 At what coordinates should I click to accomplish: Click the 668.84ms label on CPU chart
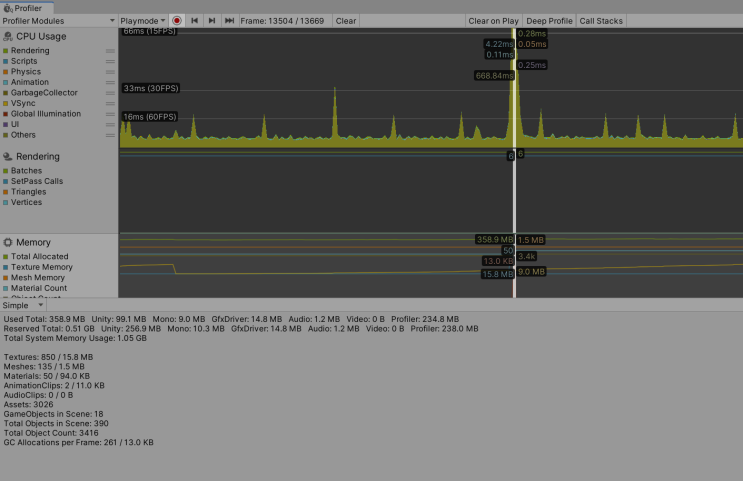[494, 76]
